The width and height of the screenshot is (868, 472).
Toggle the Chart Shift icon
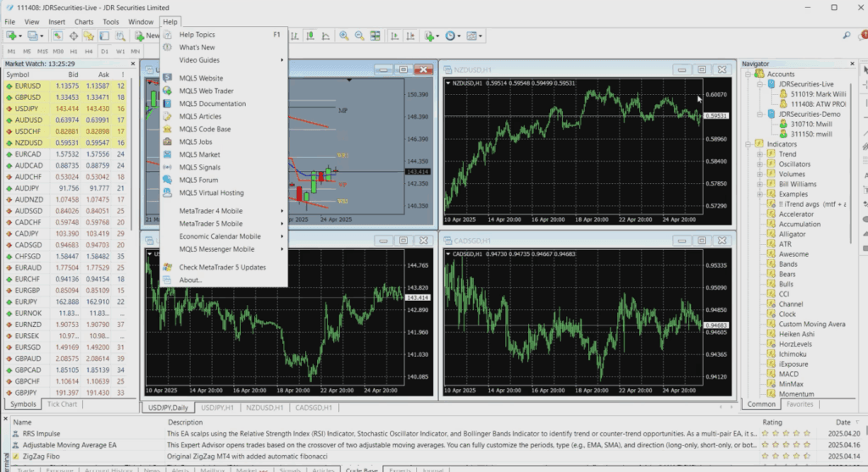[x=410, y=36]
